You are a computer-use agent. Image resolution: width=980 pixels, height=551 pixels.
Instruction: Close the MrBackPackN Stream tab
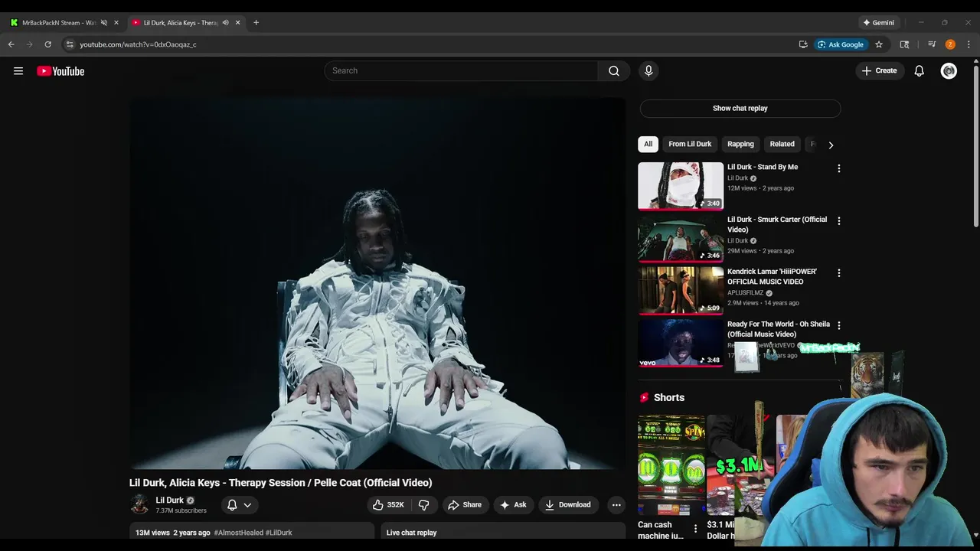point(116,22)
